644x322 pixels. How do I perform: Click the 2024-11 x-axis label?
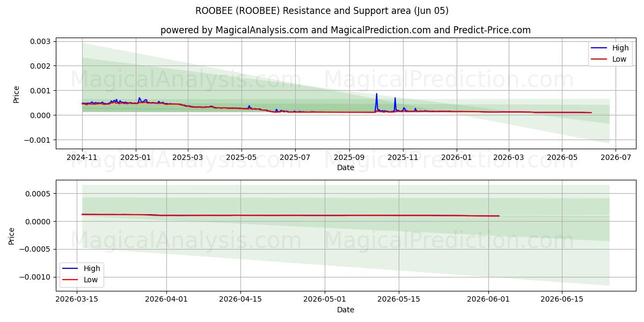[x=82, y=158]
